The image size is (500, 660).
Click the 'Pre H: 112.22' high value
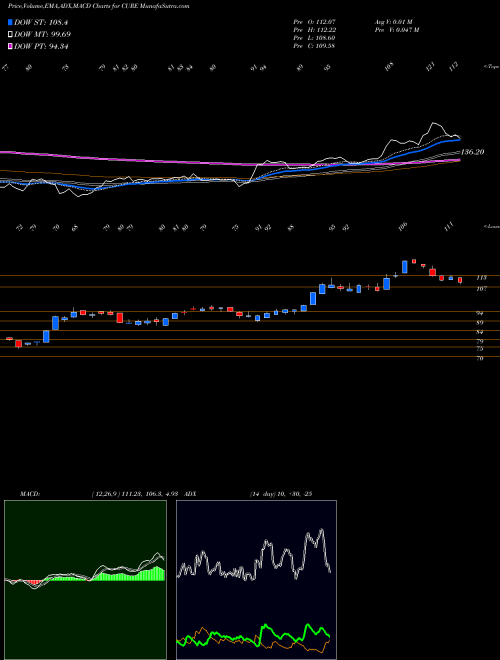pos(314,30)
